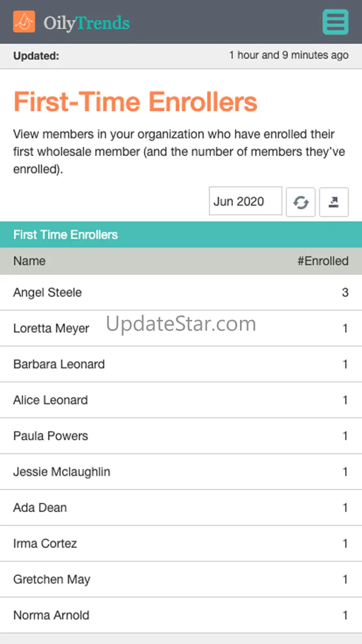Image resolution: width=362 pixels, height=644 pixels.
Task: Click the export/share icon button
Action: 334,202
